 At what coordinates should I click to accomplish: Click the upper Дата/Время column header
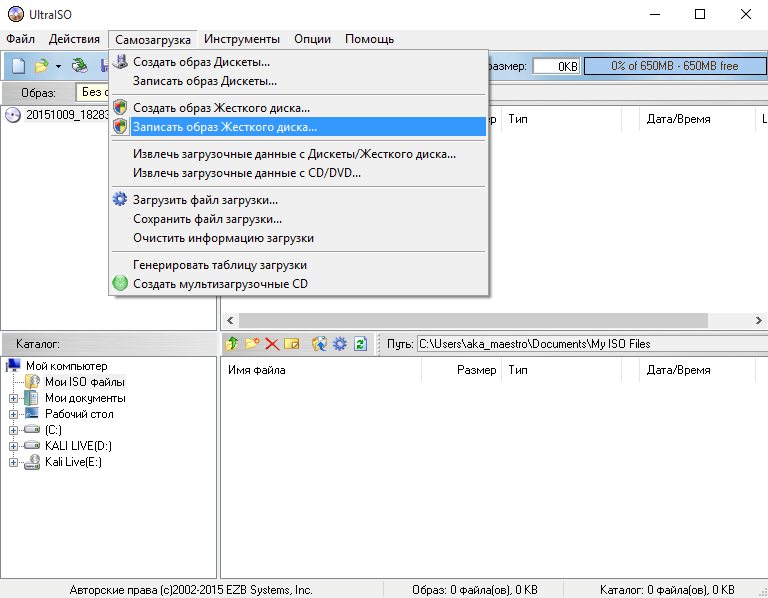point(697,119)
